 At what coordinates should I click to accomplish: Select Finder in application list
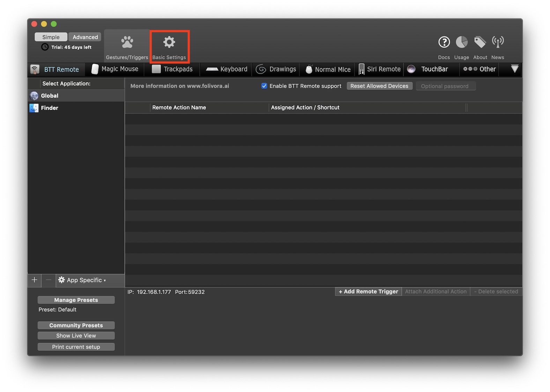coord(76,108)
